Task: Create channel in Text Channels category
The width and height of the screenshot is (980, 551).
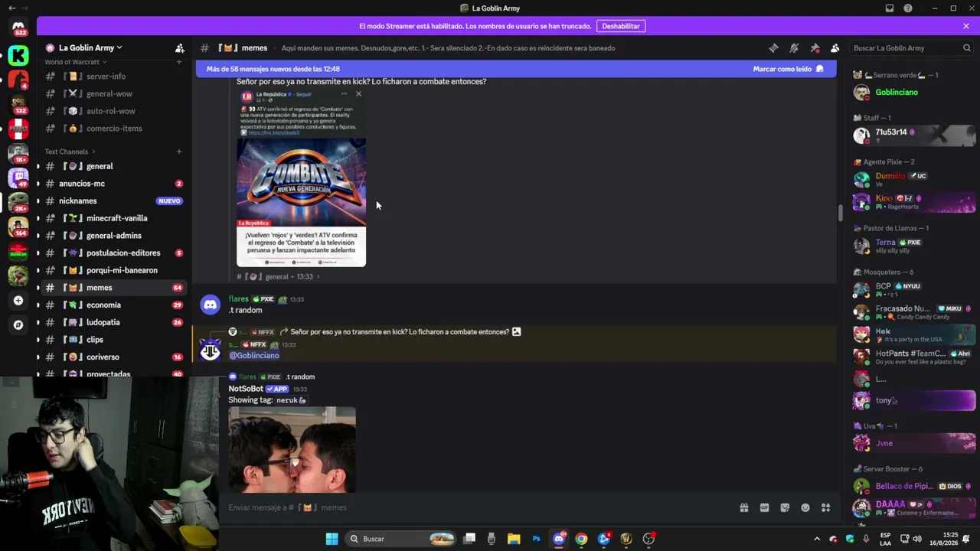Action: coord(179,152)
